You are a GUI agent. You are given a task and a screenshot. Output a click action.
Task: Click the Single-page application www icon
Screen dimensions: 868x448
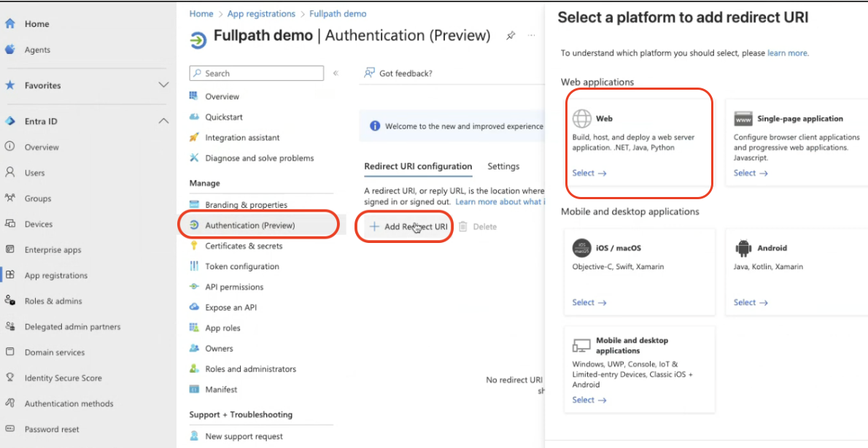(743, 119)
